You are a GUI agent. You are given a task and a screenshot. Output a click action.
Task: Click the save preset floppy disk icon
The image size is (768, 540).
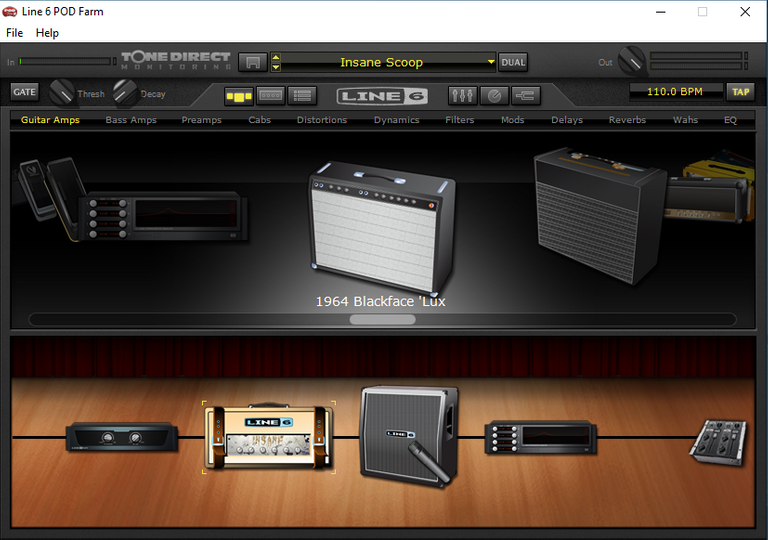253,62
